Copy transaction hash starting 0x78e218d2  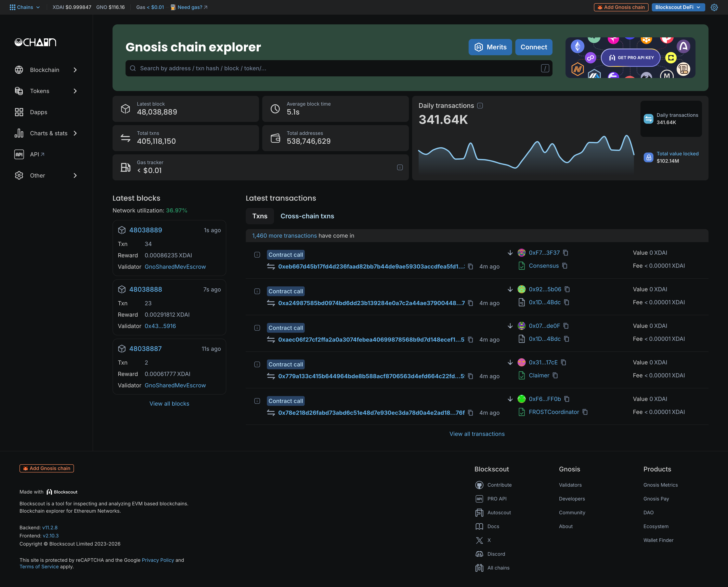point(470,413)
